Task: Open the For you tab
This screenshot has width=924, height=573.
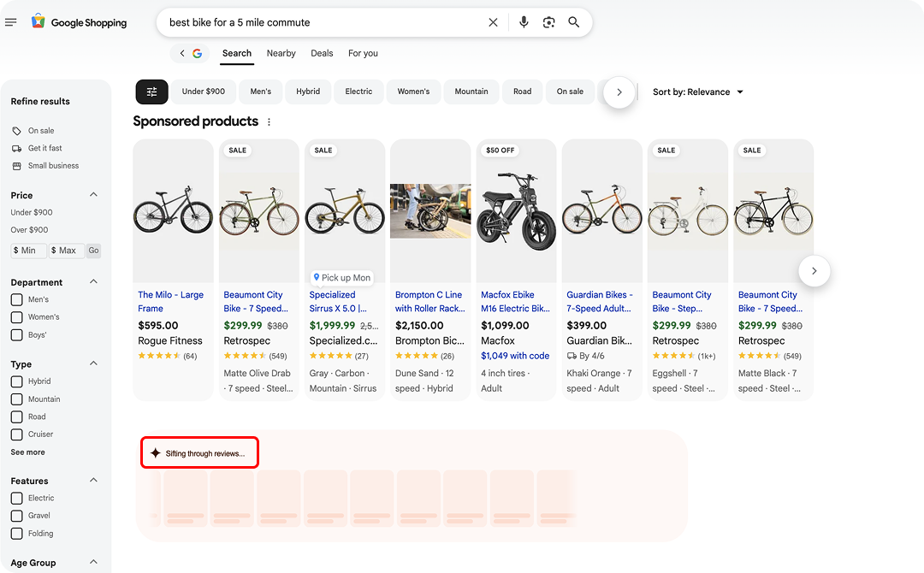Action: pyautogui.click(x=363, y=53)
